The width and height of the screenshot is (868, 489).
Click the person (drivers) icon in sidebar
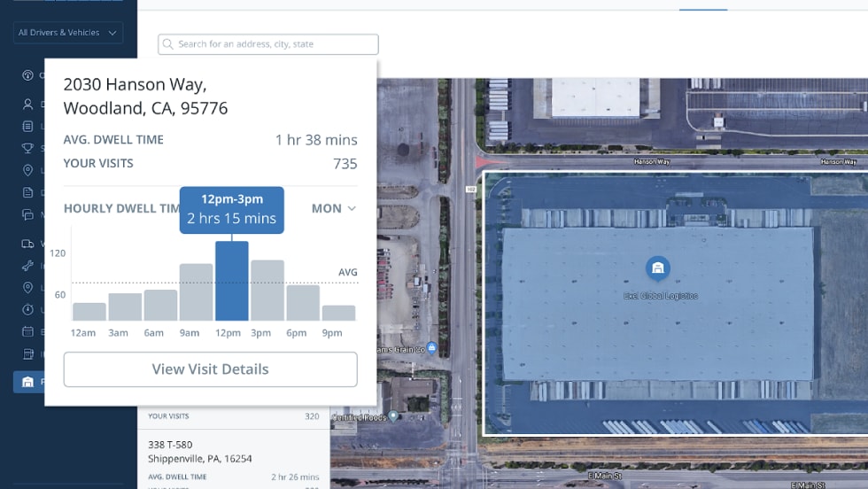27,104
